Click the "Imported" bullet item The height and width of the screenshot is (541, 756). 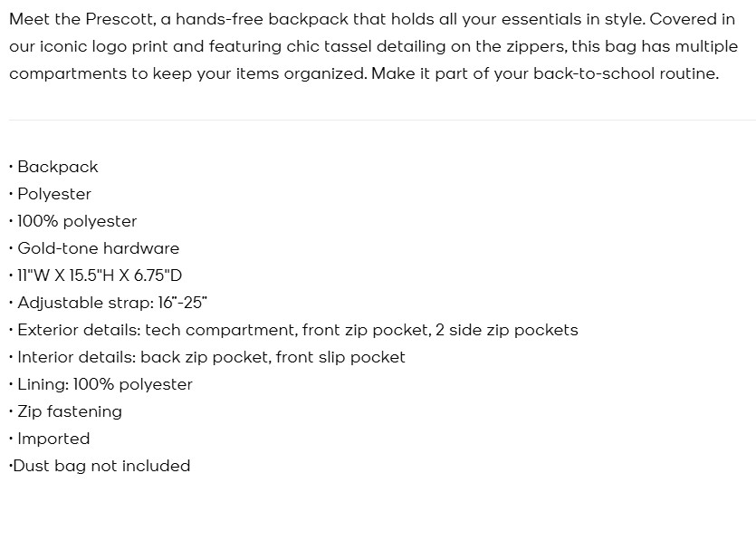(53, 439)
